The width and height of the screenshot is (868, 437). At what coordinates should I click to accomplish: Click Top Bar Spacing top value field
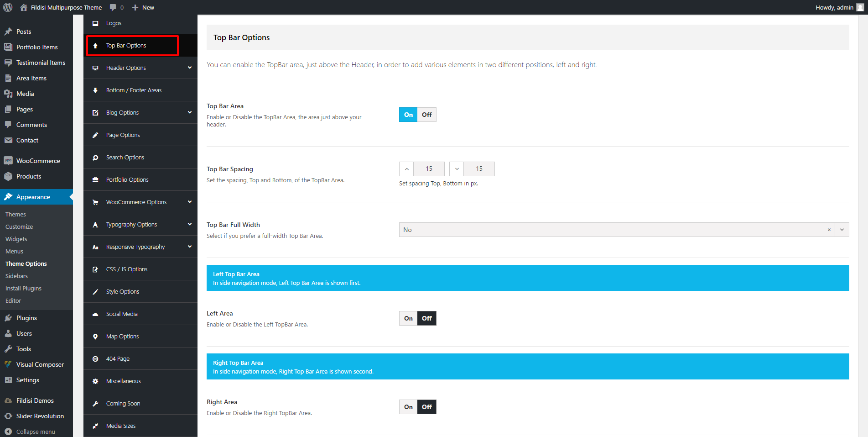tap(429, 169)
